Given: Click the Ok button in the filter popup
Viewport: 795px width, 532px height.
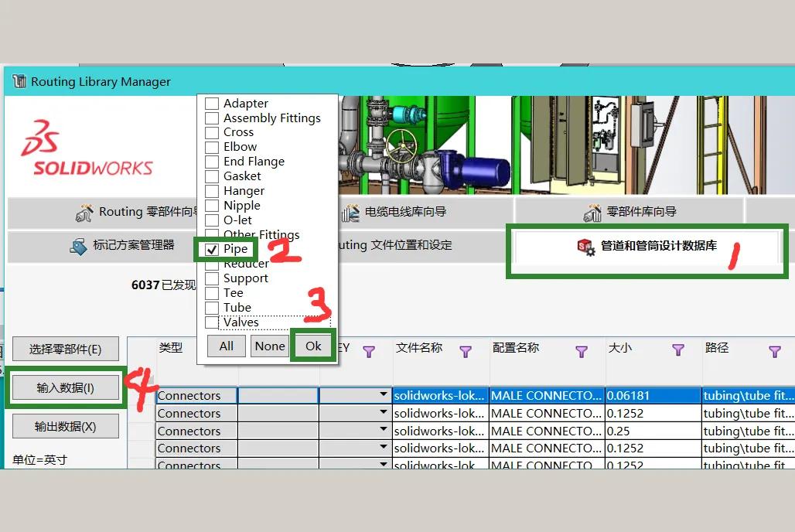Looking at the screenshot, I should [312, 346].
